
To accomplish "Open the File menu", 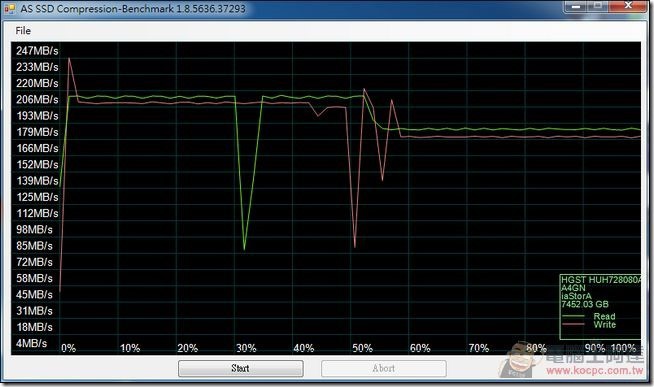I will (x=23, y=31).
